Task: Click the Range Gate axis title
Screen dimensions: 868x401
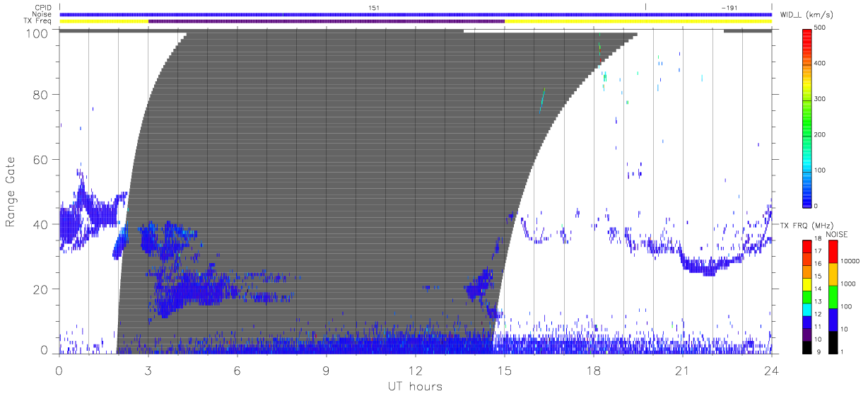Action: pos(11,191)
